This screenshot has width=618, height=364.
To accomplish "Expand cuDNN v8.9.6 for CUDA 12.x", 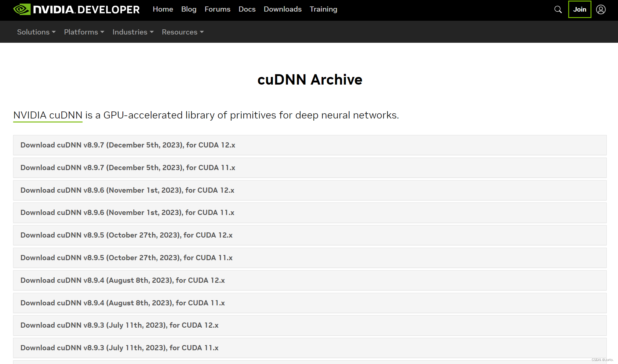I will point(310,190).
